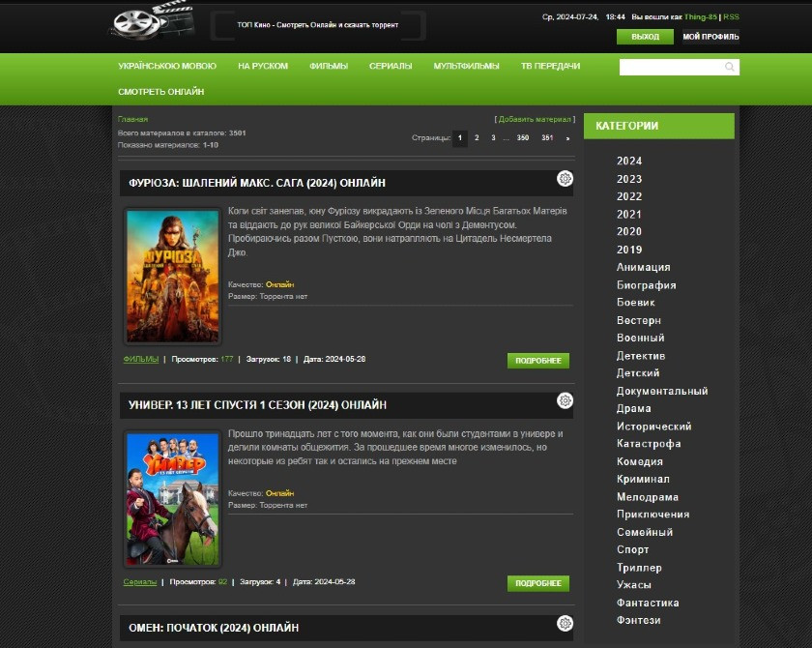Click into the site search field
812x648 pixels.
671,67
